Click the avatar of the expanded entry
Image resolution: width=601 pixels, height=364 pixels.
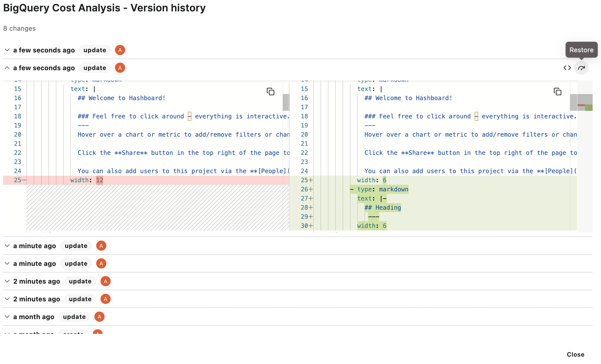[x=120, y=68]
